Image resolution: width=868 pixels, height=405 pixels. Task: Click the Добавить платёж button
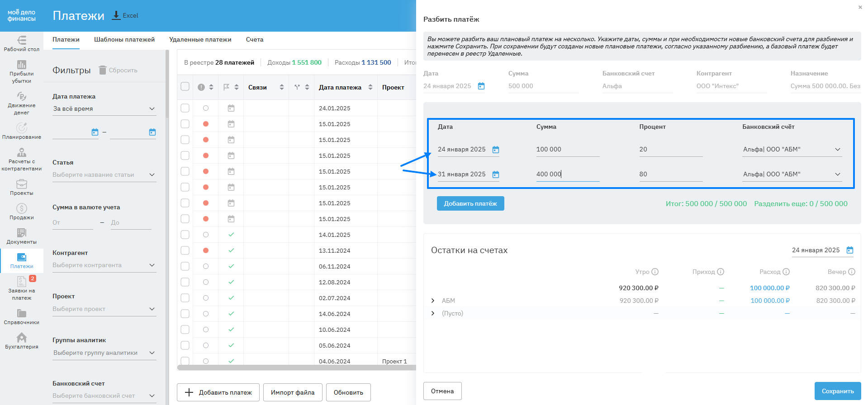[x=470, y=203]
